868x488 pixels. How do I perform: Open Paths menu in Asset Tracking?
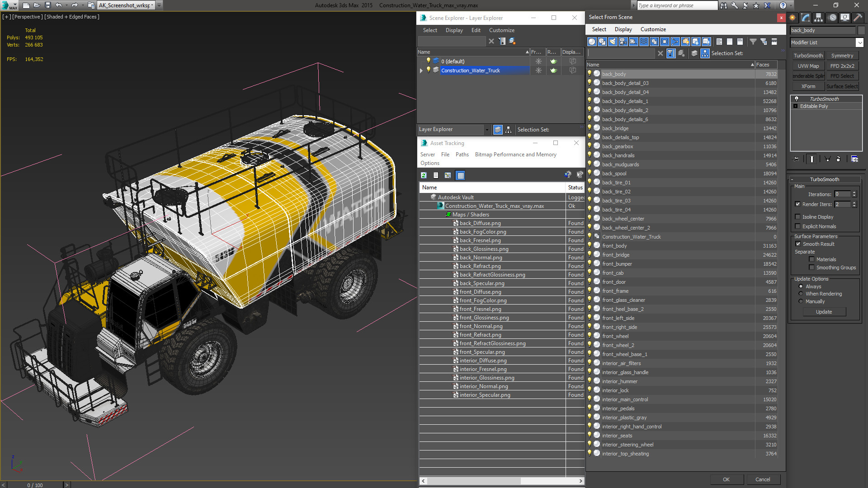pos(462,155)
